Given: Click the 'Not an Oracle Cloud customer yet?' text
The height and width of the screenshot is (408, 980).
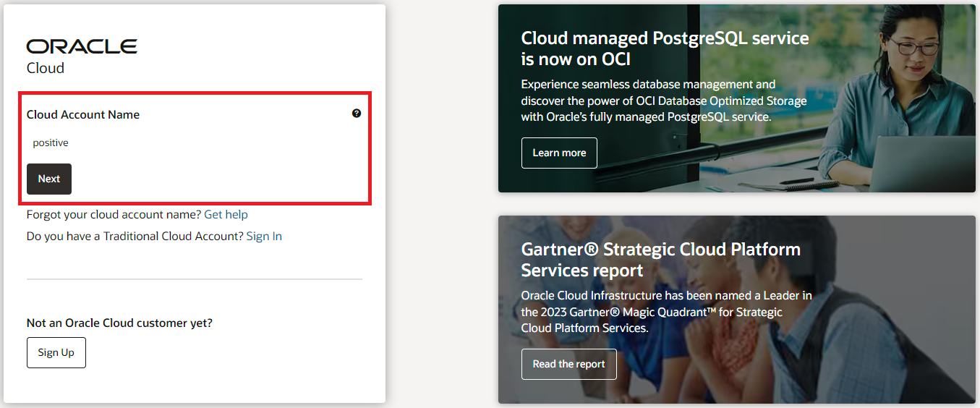Looking at the screenshot, I should pyautogui.click(x=119, y=323).
